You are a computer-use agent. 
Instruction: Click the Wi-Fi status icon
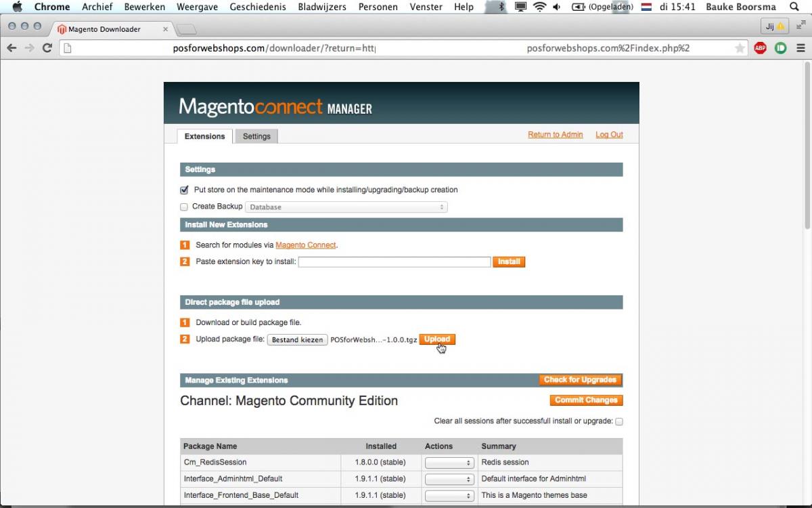coord(539,7)
